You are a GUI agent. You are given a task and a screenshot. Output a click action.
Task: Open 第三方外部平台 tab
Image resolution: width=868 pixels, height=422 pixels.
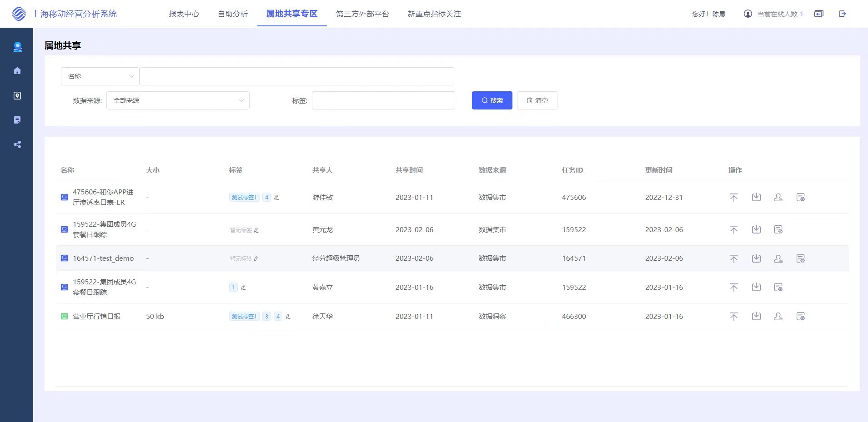[362, 14]
